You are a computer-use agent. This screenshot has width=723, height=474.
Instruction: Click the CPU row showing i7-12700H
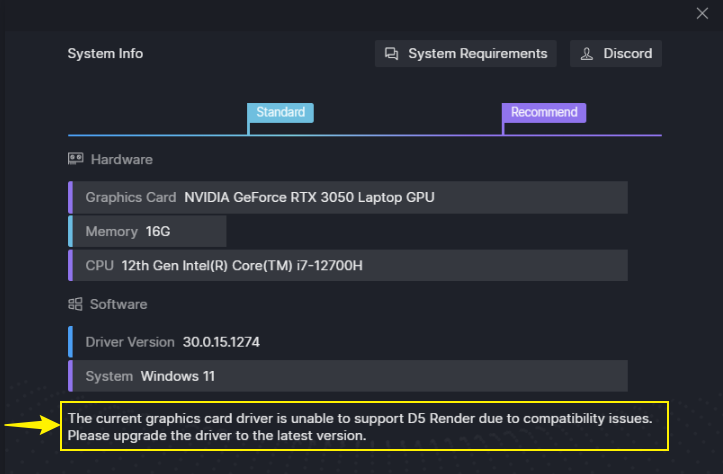[x=348, y=265]
